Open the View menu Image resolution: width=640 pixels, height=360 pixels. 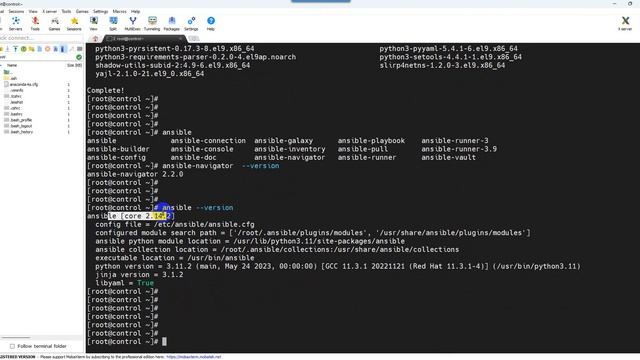tap(33, 11)
